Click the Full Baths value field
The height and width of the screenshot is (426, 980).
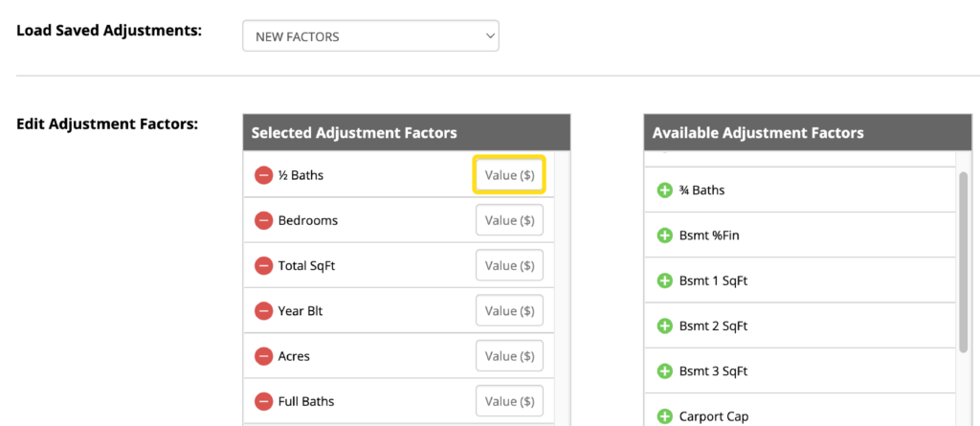click(x=509, y=401)
